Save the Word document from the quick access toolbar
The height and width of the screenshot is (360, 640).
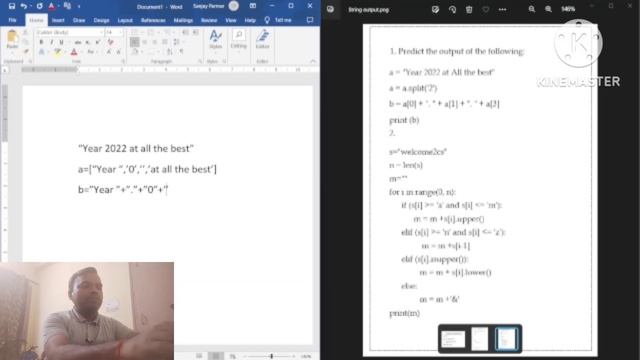point(11,6)
